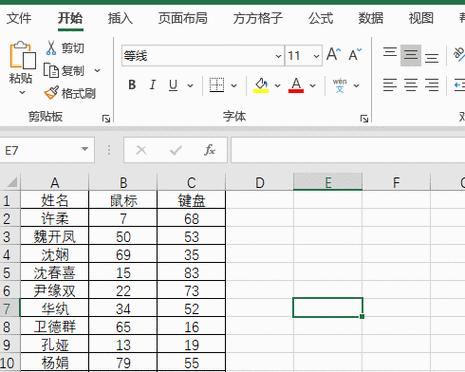The width and height of the screenshot is (465, 372).
Task: Click the formula bar cancel X
Action: click(x=141, y=151)
